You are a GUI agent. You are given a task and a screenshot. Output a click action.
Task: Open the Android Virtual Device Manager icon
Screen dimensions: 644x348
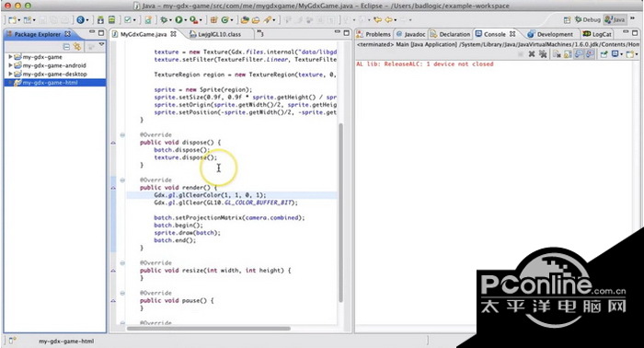[x=111, y=19]
